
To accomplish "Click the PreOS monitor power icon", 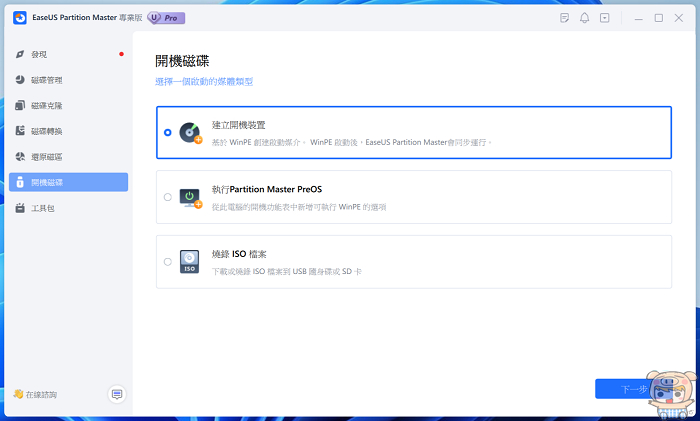I will coord(189,197).
